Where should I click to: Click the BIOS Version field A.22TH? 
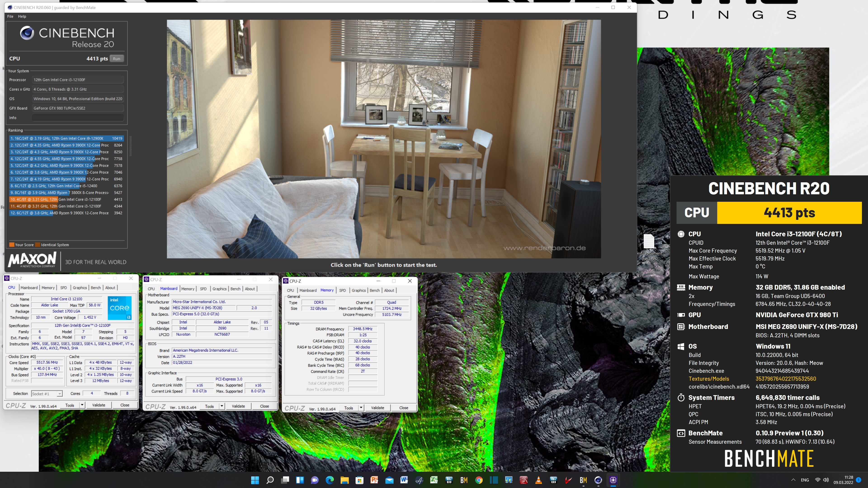(222, 356)
